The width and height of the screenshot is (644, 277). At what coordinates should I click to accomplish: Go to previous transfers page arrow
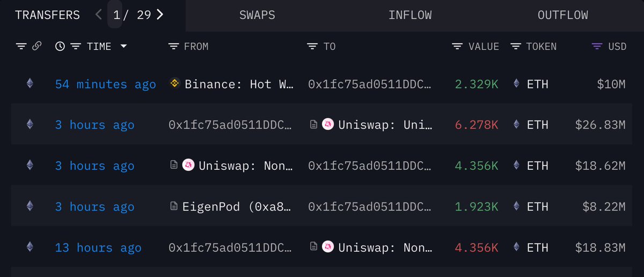(x=98, y=14)
